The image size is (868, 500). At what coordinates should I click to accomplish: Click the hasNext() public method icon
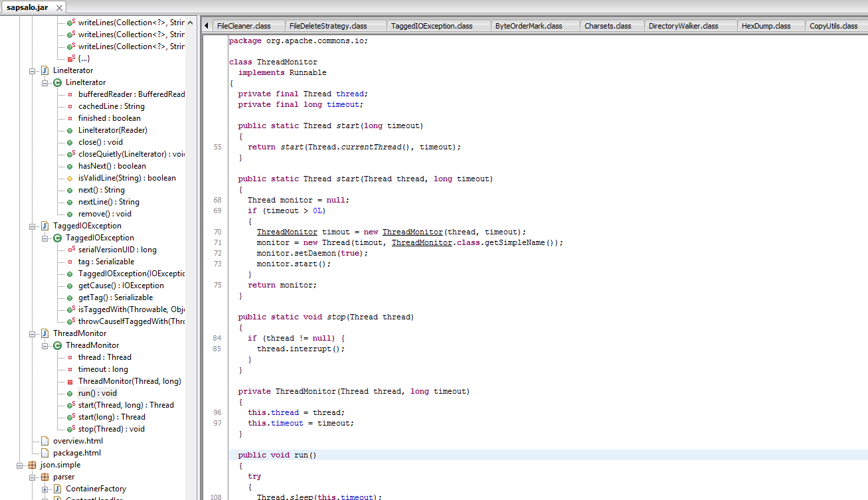pyautogui.click(x=70, y=166)
